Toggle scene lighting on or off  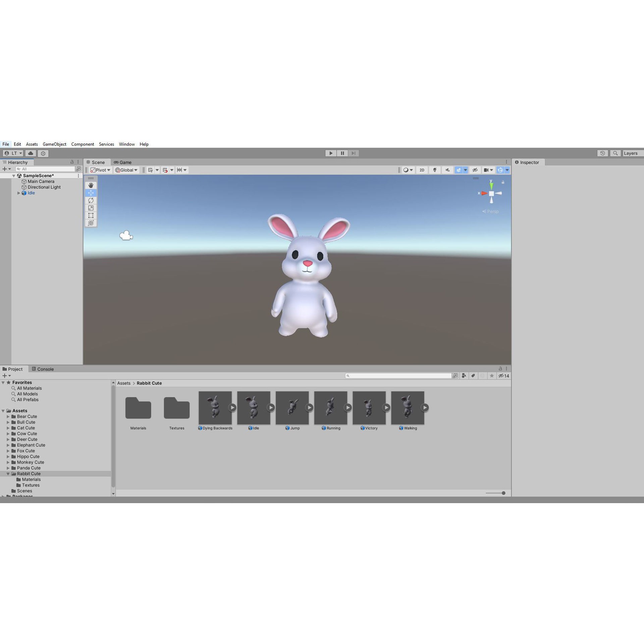(x=435, y=170)
